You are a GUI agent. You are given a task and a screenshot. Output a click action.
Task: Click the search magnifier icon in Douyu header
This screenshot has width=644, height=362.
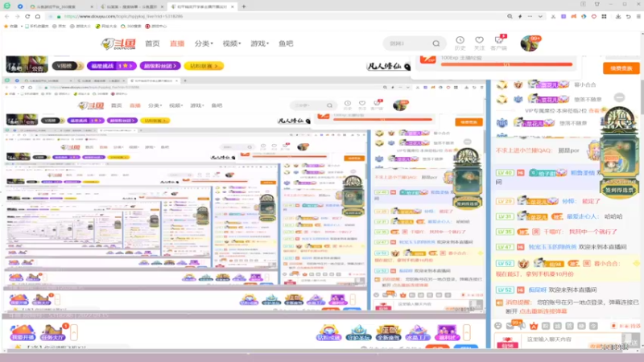436,43
